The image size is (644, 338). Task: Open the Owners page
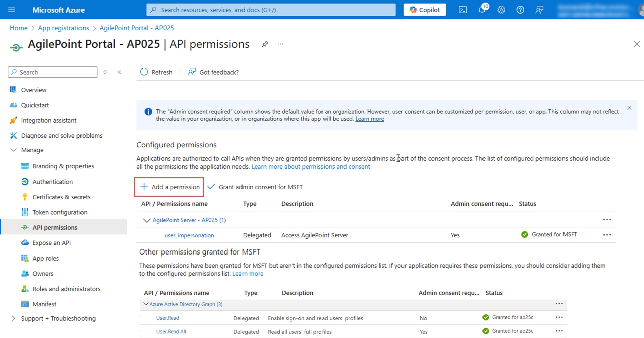click(43, 274)
